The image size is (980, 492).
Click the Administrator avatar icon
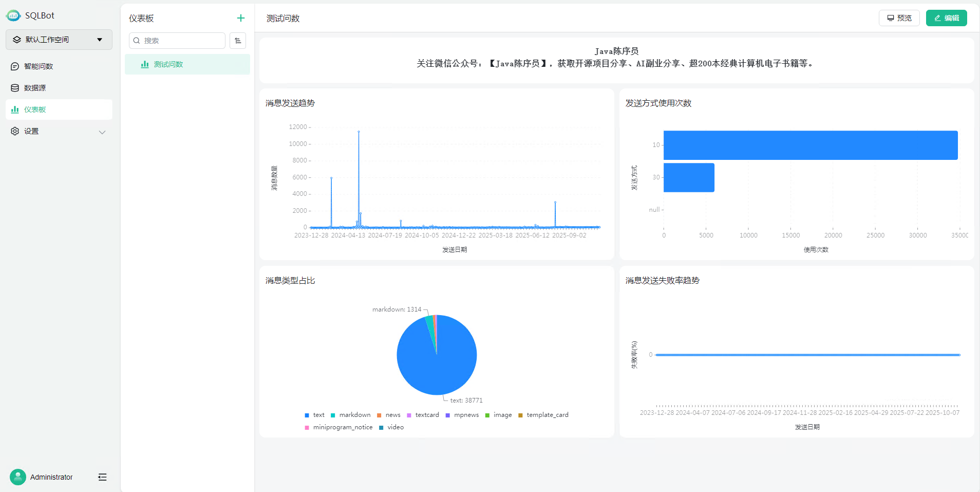click(x=18, y=477)
